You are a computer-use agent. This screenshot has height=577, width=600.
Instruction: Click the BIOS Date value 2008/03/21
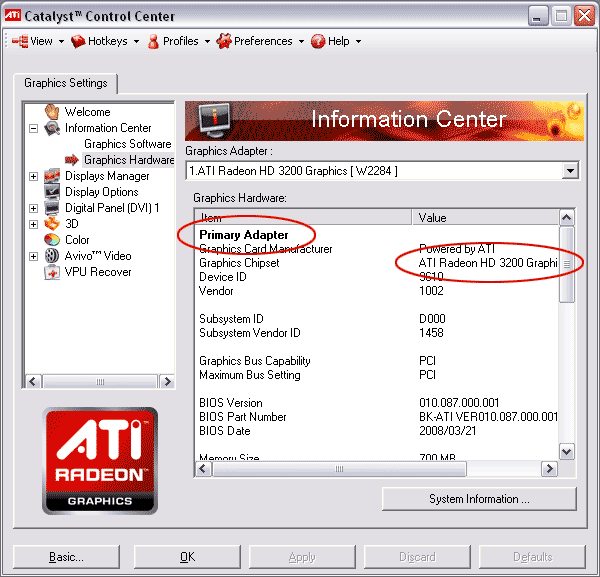448,431
